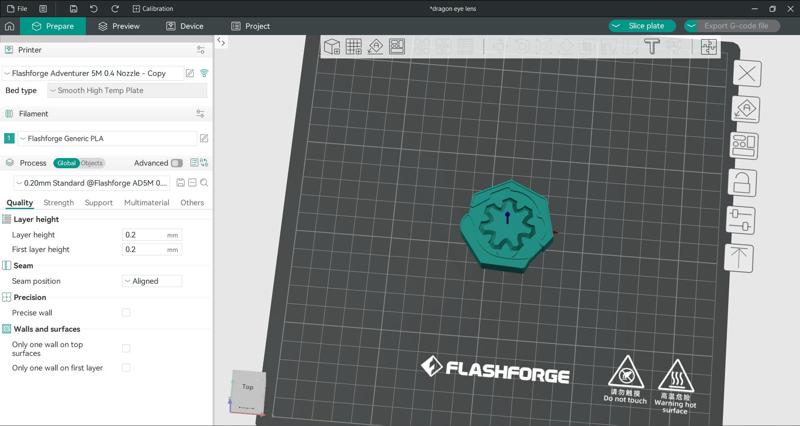Undo the last action
The image size is (800, 426).
pos(94,9)
